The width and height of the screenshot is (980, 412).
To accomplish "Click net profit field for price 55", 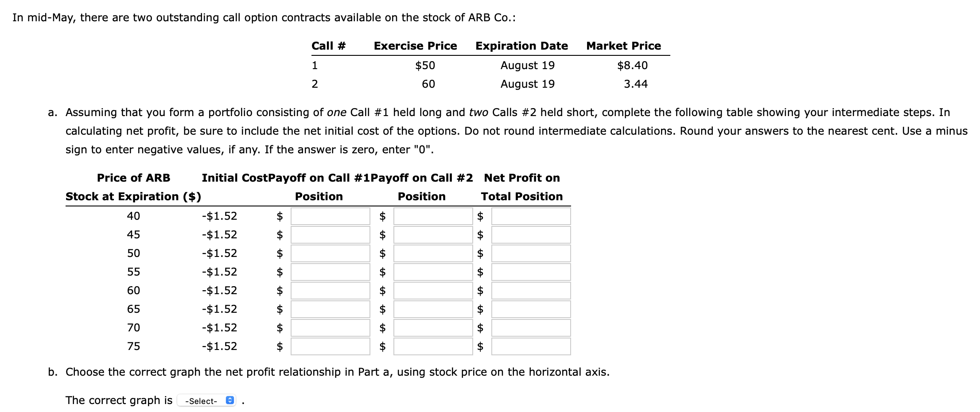I will pyautogui.click(x=531, y=272).
